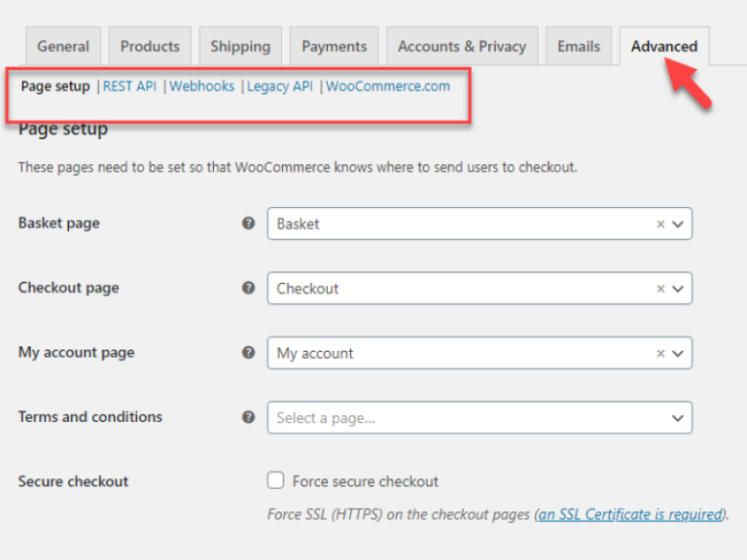
Task: Click help icon next to Basket page
Action: coord(248,223)
